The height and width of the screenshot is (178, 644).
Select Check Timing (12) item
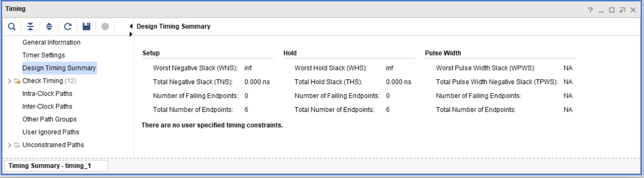tap(49, 81)
